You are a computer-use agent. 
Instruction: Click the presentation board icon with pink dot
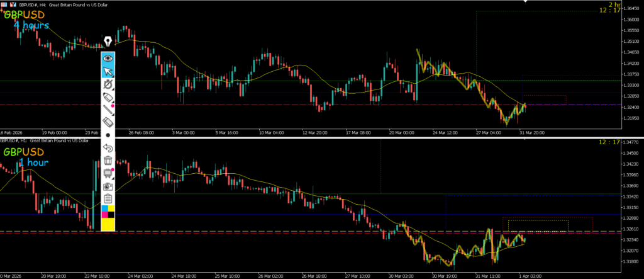click(x=108, y=173)
